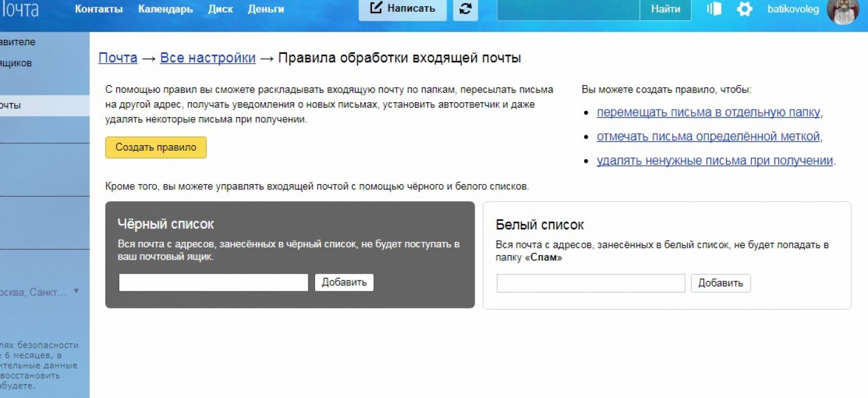The image size is (868, 398).
Task: Click the Создать правило button
Action: point(156,148)
